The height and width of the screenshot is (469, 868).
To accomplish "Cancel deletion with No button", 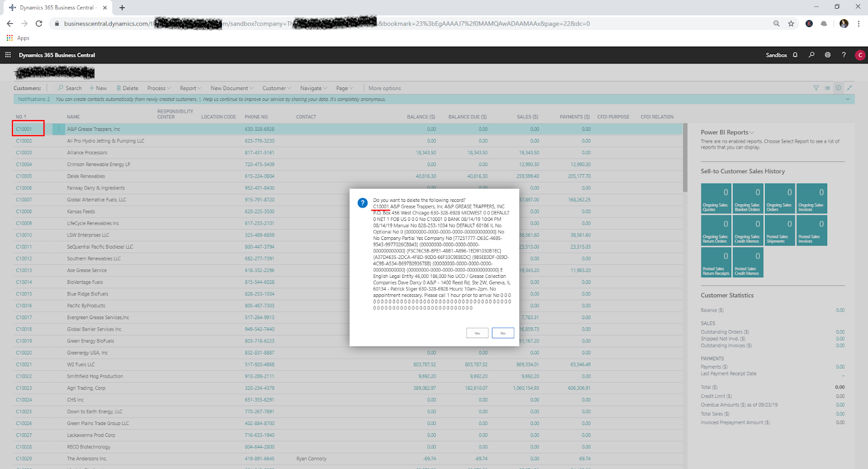I will (503, 333).
